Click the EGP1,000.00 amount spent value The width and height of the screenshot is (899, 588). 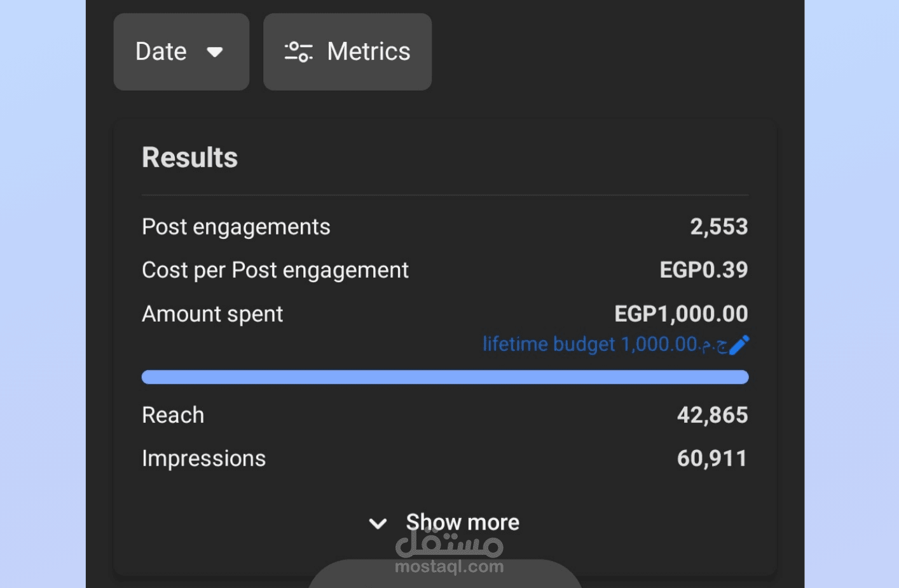coord(680,314)
